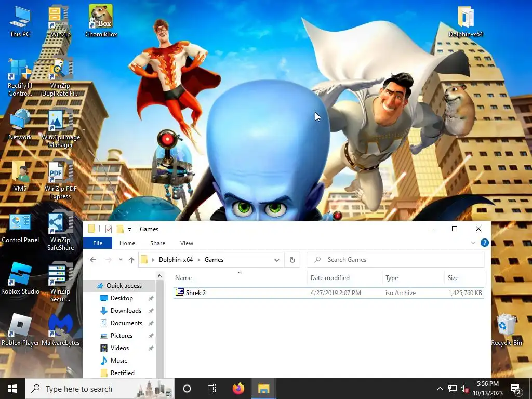Show hidden tray icons arrow
Image resolution: width=532 pixels, height=399 pixels.
[440, 389]
